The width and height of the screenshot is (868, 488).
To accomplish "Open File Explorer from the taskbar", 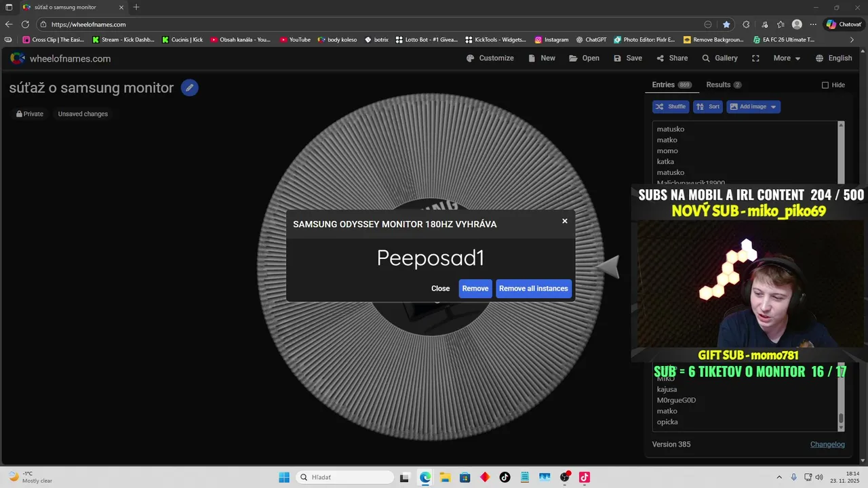I will coord(445,477).
